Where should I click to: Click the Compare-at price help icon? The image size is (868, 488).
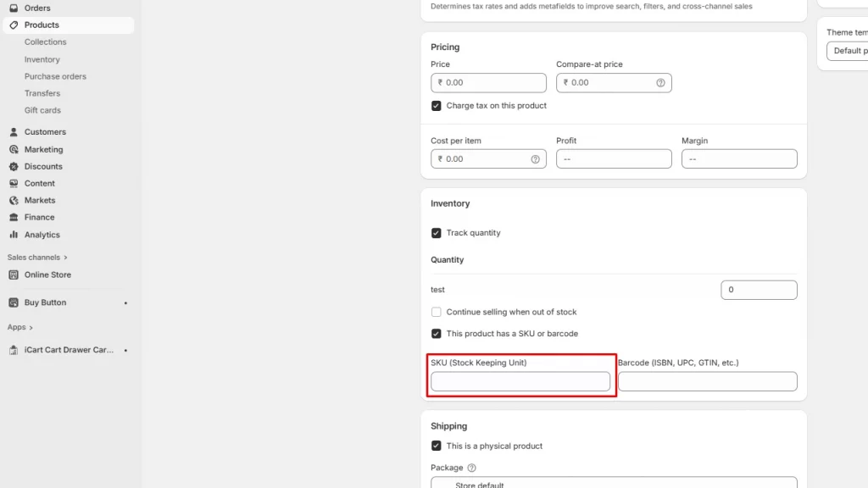pyautogui.click(x=660, y=82)
